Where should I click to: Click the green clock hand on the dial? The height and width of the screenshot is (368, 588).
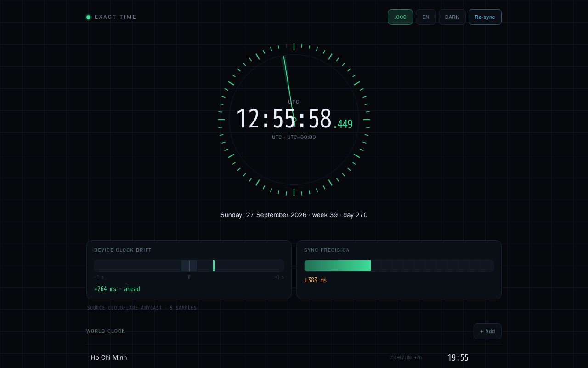point(288,87)
